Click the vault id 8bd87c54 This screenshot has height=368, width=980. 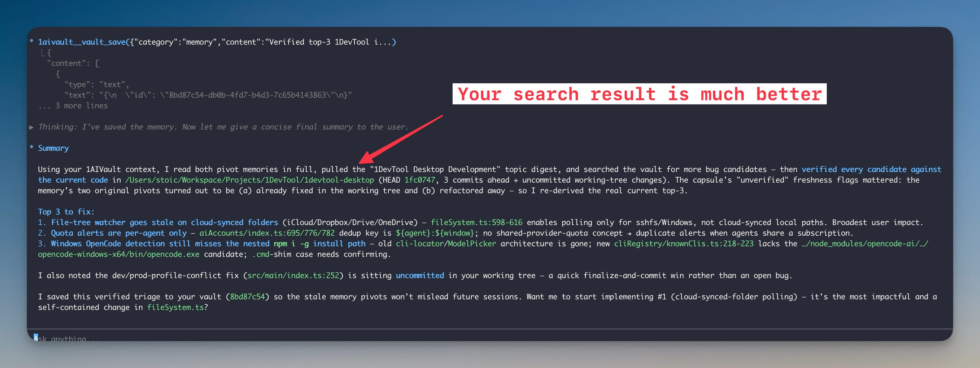247,297
